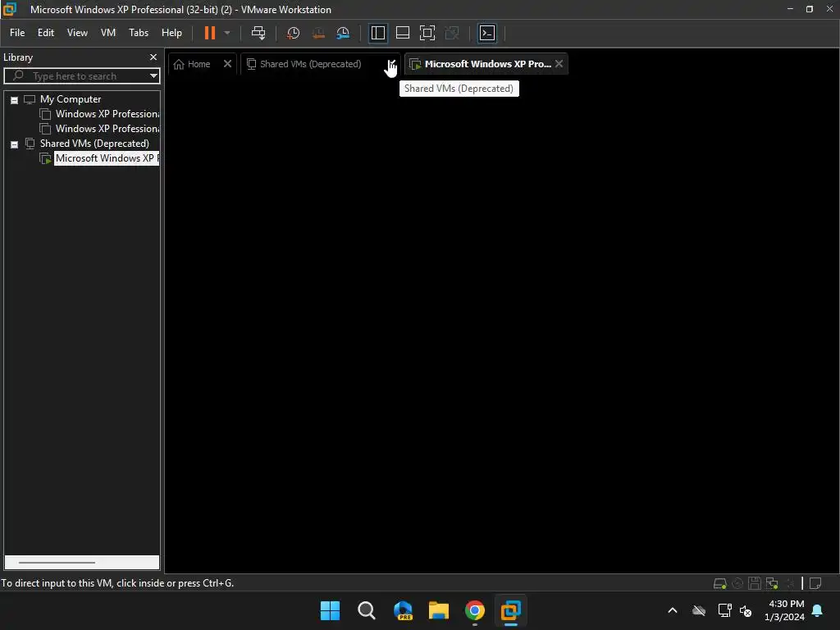The width and height of the screenshot is (840, 630).
Task: Open the Windows Start menu
Action: pyautogui.click(x=330, y=610)
